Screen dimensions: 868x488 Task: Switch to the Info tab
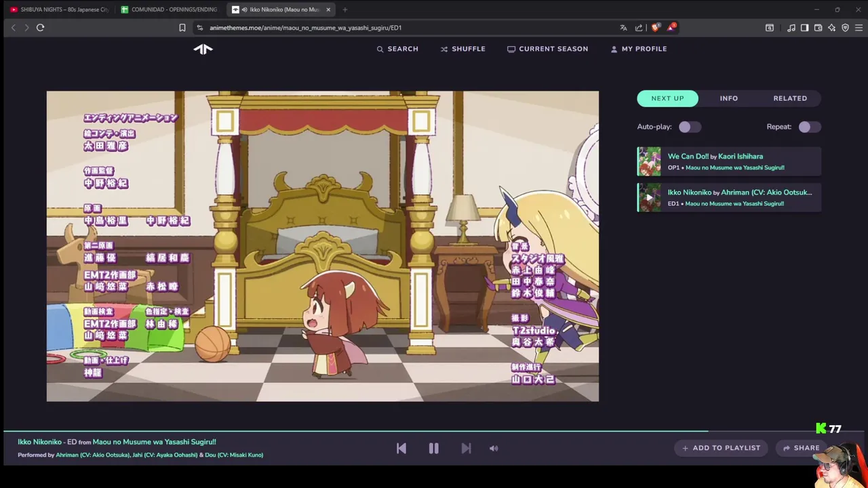[x=729, y=98]
